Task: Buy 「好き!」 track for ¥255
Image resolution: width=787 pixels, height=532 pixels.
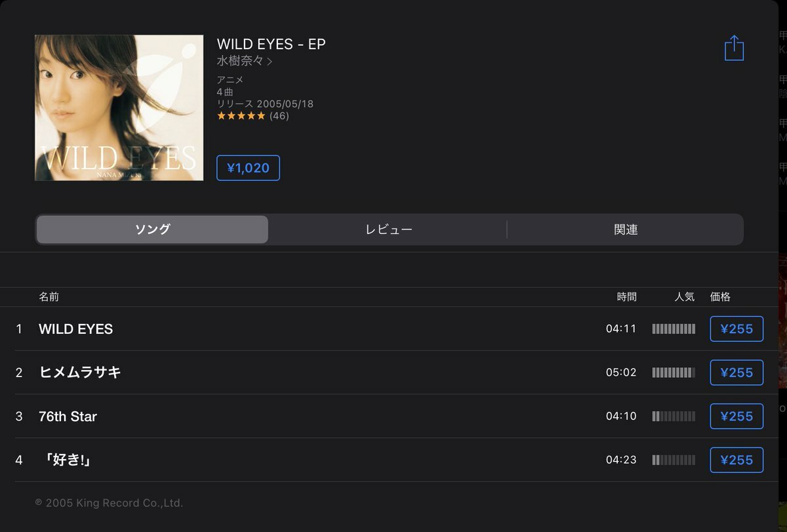Action: (x=737, y=460)
